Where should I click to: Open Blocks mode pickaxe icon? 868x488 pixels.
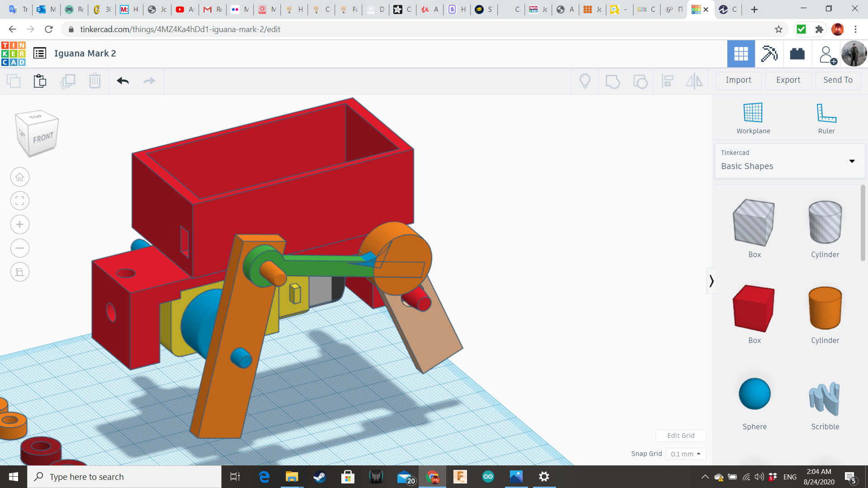tap(769, 54)
